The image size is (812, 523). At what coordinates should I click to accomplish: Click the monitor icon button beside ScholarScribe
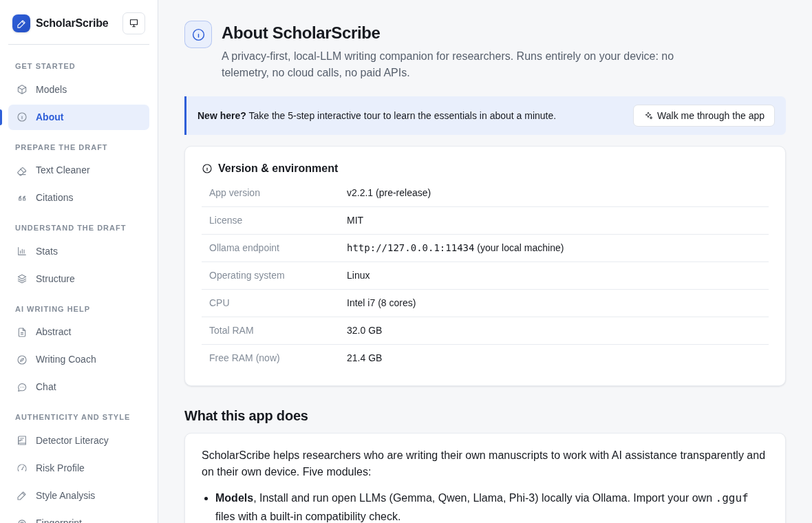[x=133, y=23]
